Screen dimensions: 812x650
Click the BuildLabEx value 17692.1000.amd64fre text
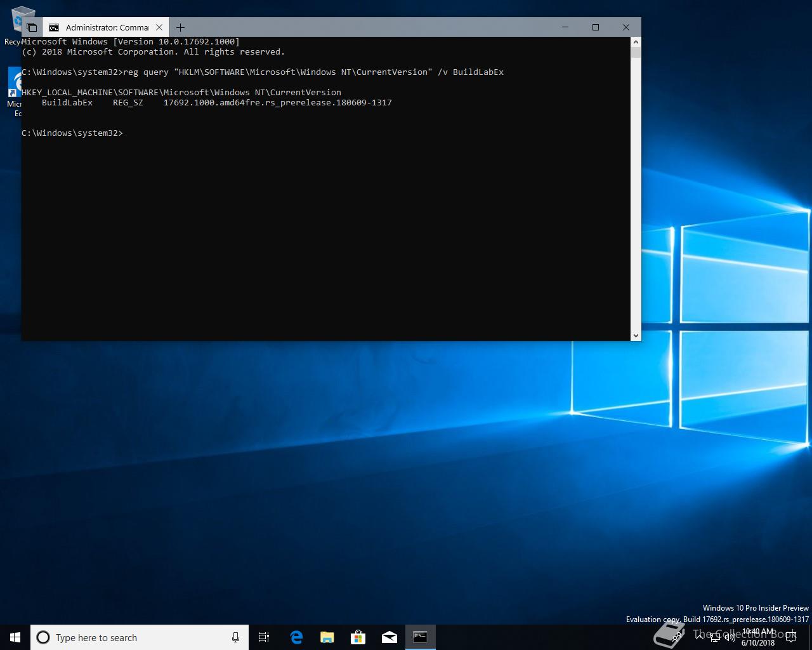(x=278, y=102)
